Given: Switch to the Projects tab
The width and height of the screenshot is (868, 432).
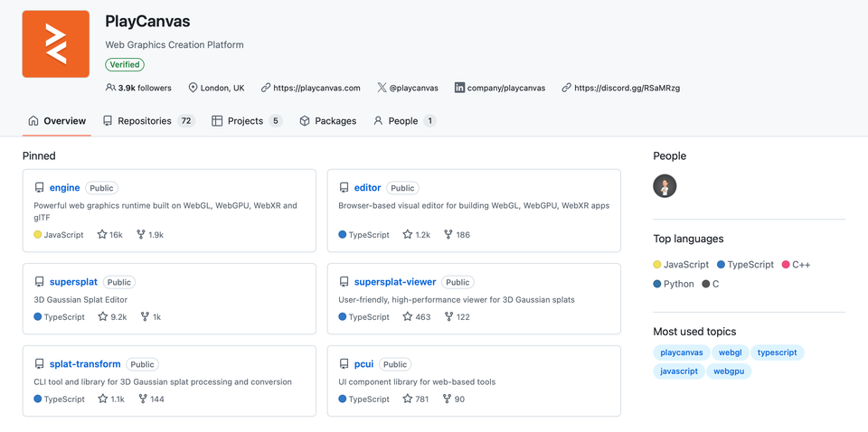Looking at the screenshot, I should click(247, 120).
